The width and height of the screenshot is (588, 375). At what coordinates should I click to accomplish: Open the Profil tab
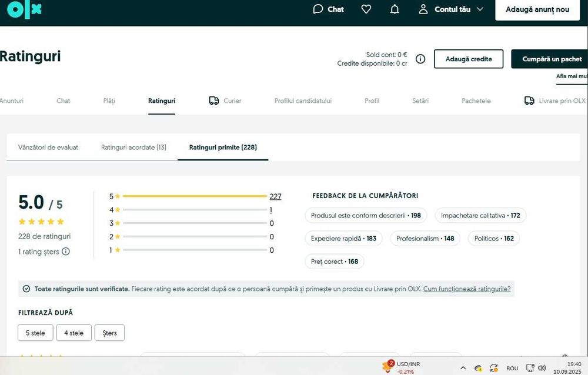coord(372,101)
